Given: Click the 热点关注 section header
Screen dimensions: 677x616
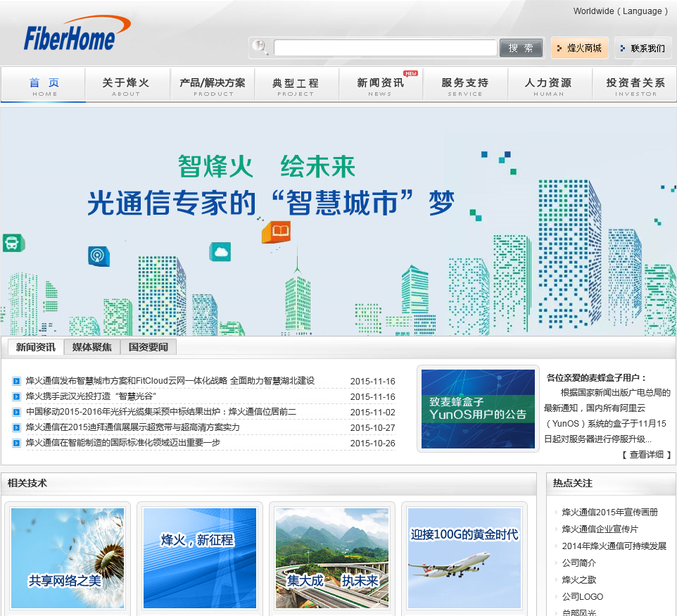Looking at the screenshot, I should tap(573, 483).
